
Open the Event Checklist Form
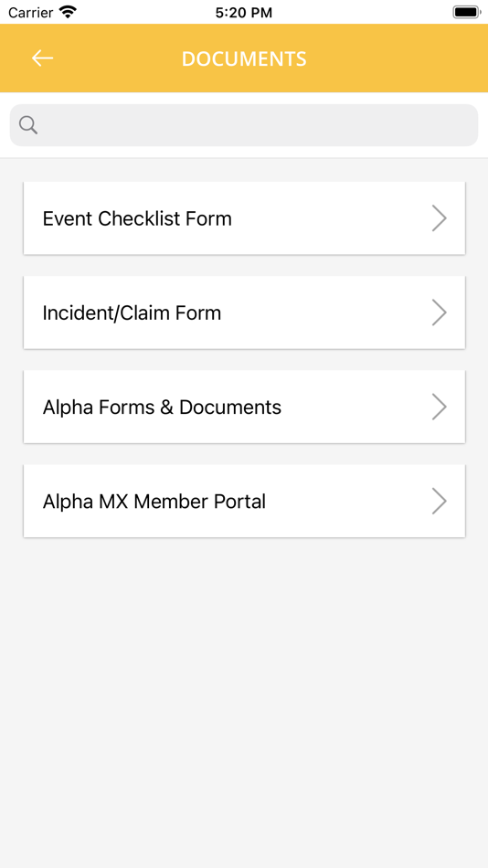tap(244, 218)
